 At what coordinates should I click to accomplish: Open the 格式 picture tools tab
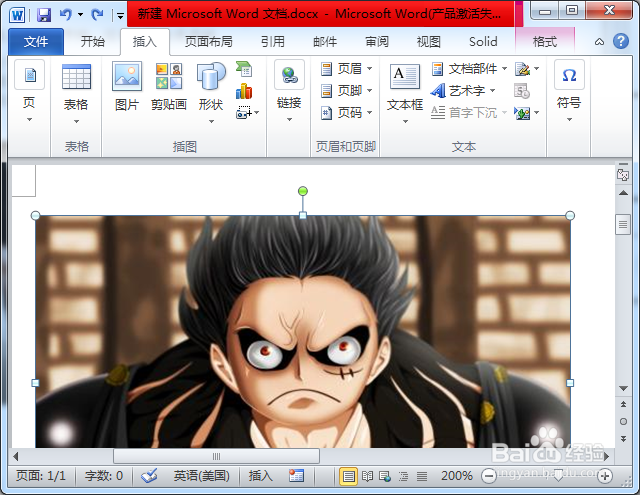coord(545,42)
